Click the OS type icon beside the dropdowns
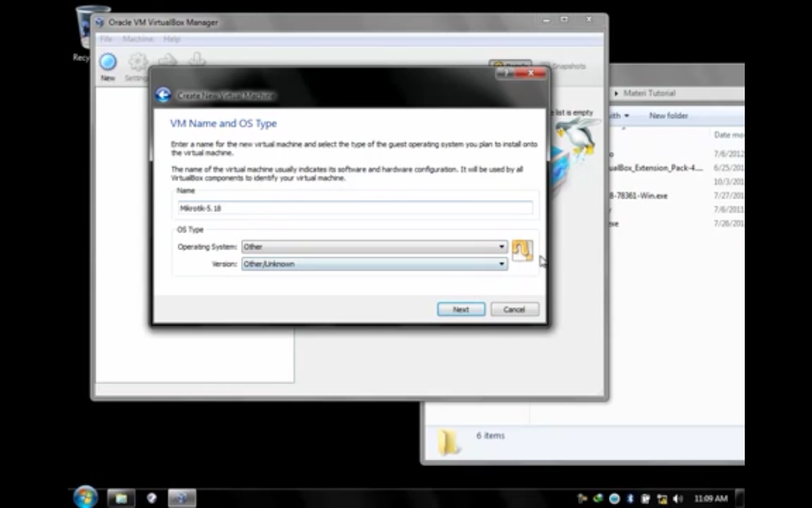The width and height of the screenshot is (812, 508). tap(522, 250)
